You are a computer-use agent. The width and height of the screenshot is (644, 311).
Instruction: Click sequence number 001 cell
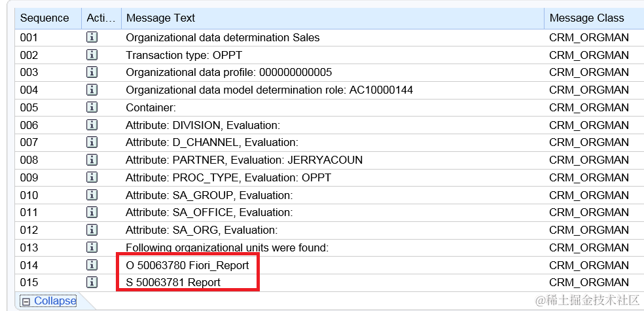29,38
